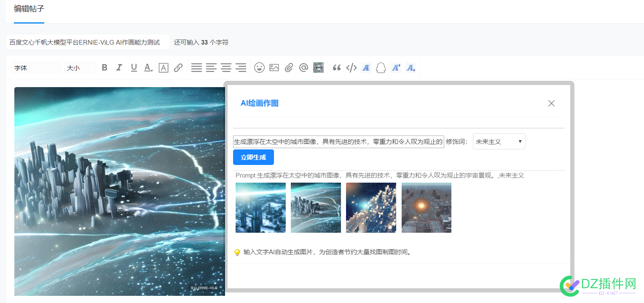Select the first generated city thumbnail
Viewport: 644px width, 303px height.
coord(260,207)
